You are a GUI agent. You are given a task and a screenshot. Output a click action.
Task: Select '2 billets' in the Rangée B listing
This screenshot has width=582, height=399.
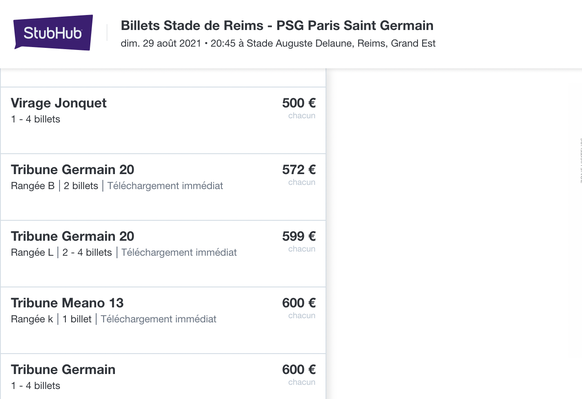pos(81,186)
